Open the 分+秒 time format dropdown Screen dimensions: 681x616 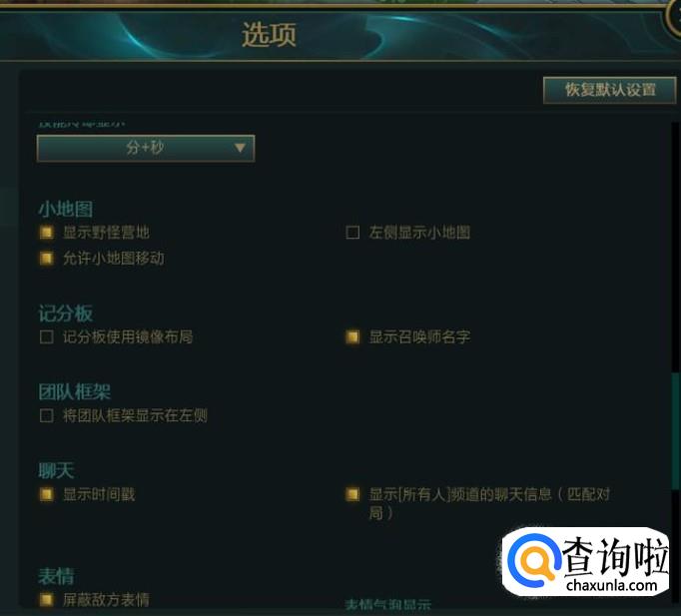point(146,148)
